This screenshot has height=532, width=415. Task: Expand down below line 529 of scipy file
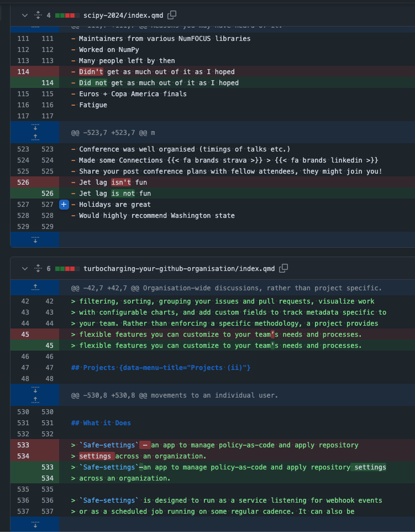click(35, 239)
